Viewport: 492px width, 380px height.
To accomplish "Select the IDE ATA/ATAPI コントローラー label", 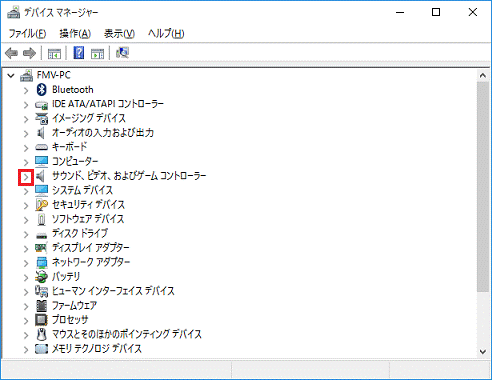I will [x=108, y=104].
